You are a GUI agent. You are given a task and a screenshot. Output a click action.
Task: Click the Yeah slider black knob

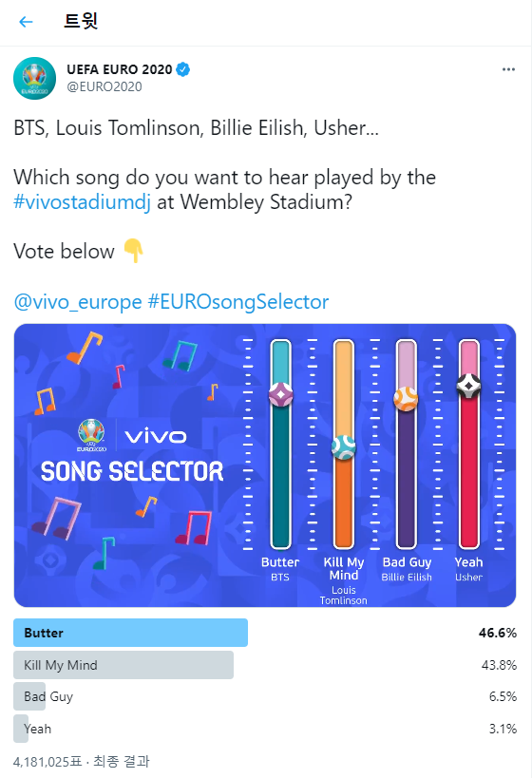(x=468, y=386)
